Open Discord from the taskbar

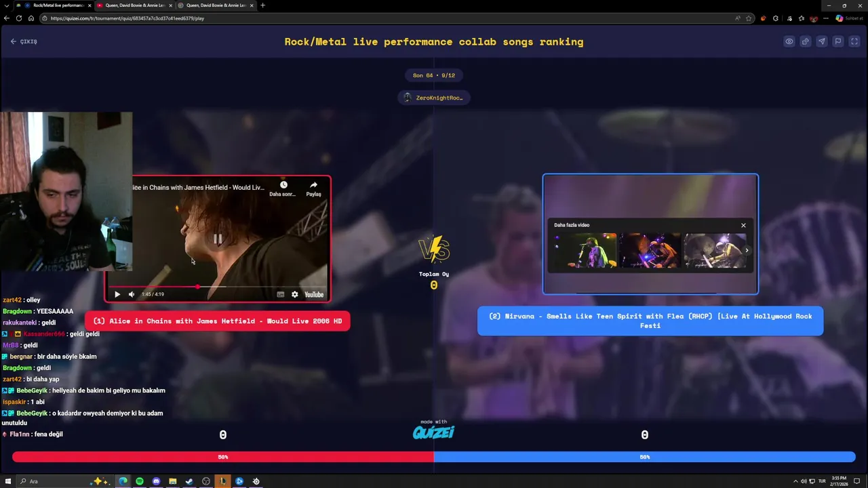(156, 481)
